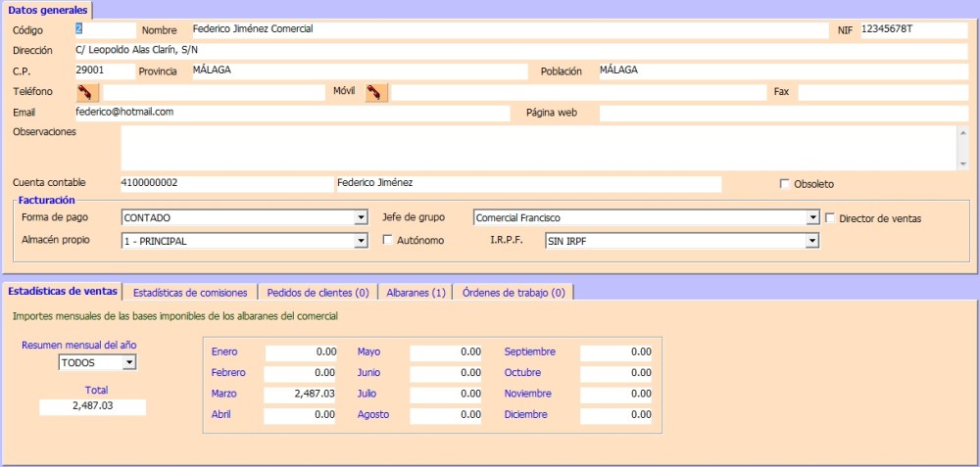Open the Almacén propio dropdown list
This screenshot has width=980, height=467.
tap(361, 241)
